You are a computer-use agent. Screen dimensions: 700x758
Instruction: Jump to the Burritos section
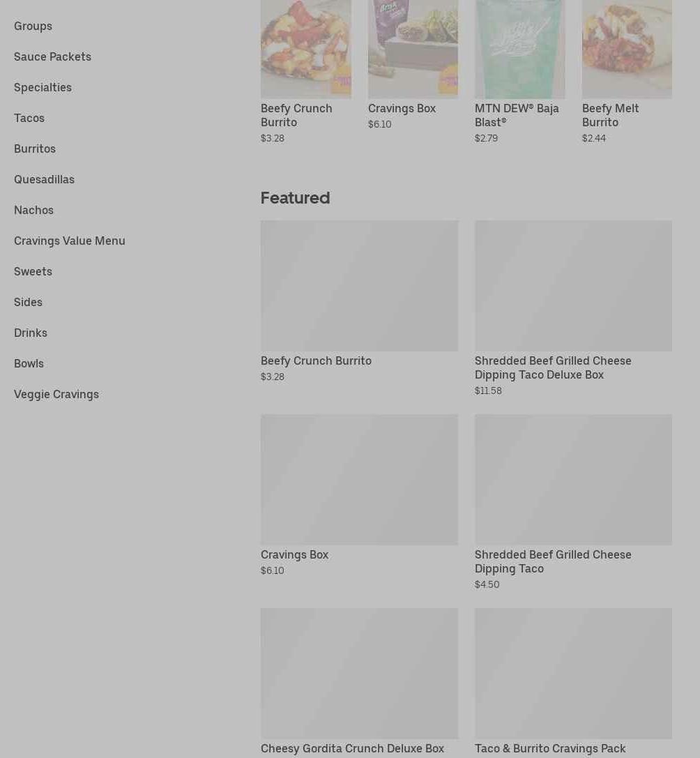coord(35,149)
